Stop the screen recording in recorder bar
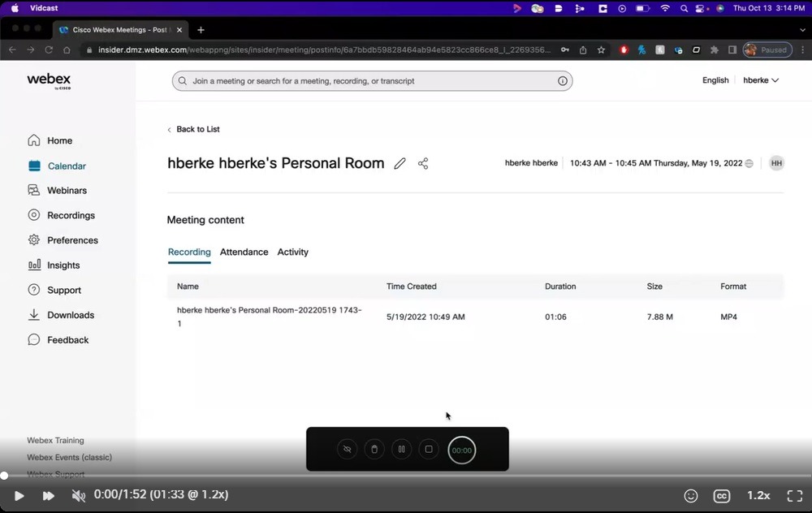Screen dimensions: 812x513 tap(429, 450)
